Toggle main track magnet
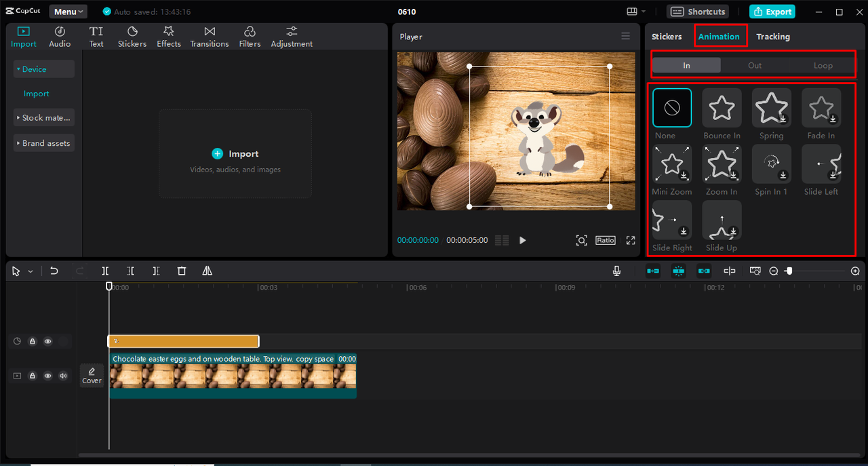This screenshot has height=466, width=868. coord(653,271)
